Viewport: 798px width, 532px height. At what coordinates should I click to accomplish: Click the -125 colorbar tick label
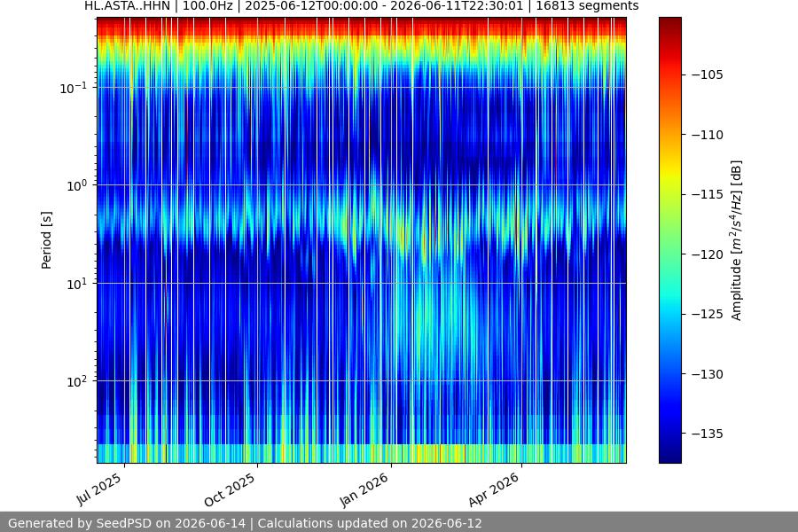coord(708,314)
